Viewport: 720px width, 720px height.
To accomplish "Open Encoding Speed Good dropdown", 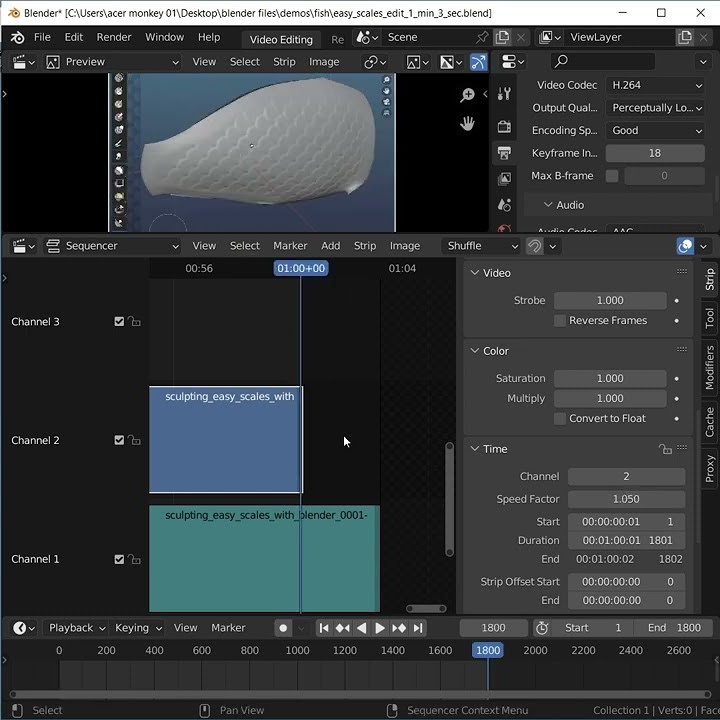I will (655, 130).
